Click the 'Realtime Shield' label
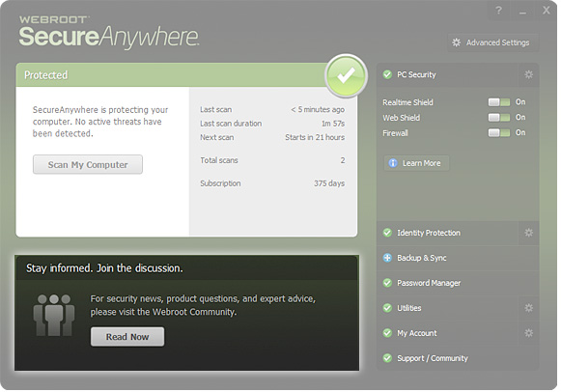 pos(407,102)
